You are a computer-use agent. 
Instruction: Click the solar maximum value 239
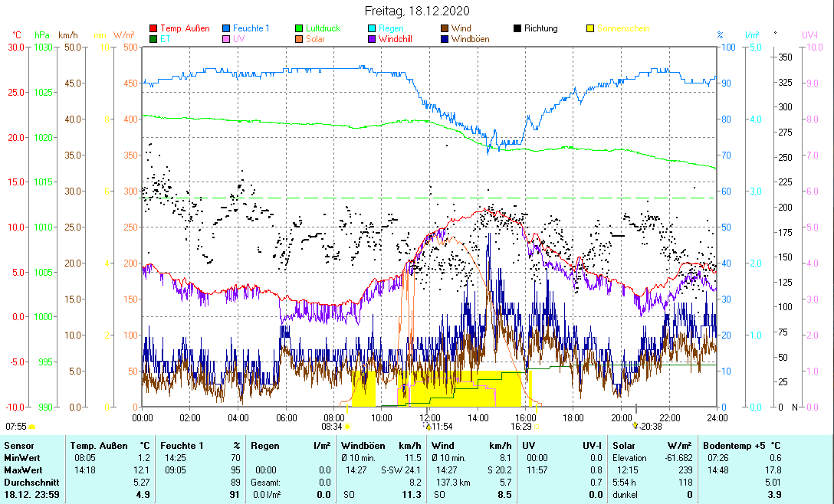click(x=685, y=470)
